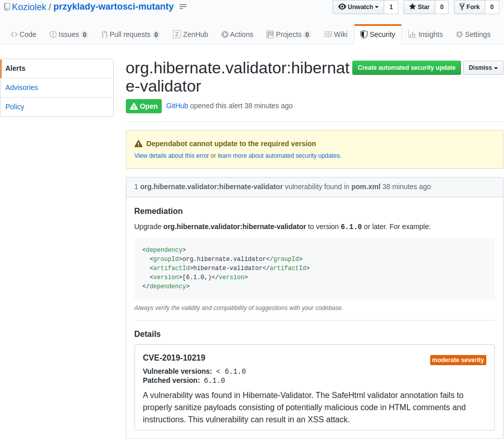
Task: Click the ZenHub Z icon
Action: pyautogui.click(x=177, y=34)
